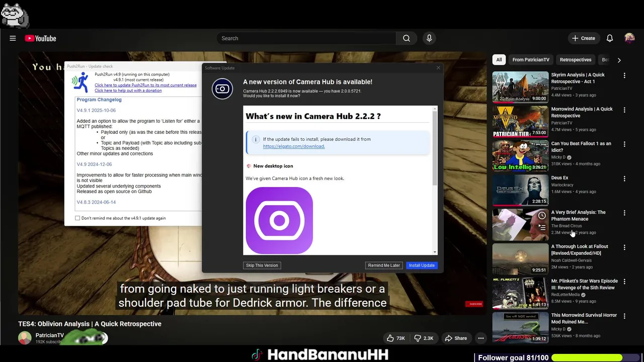644x362 pixels.
Task: Open options for Star Wars Episode III review
Action: tap(624, 282)
